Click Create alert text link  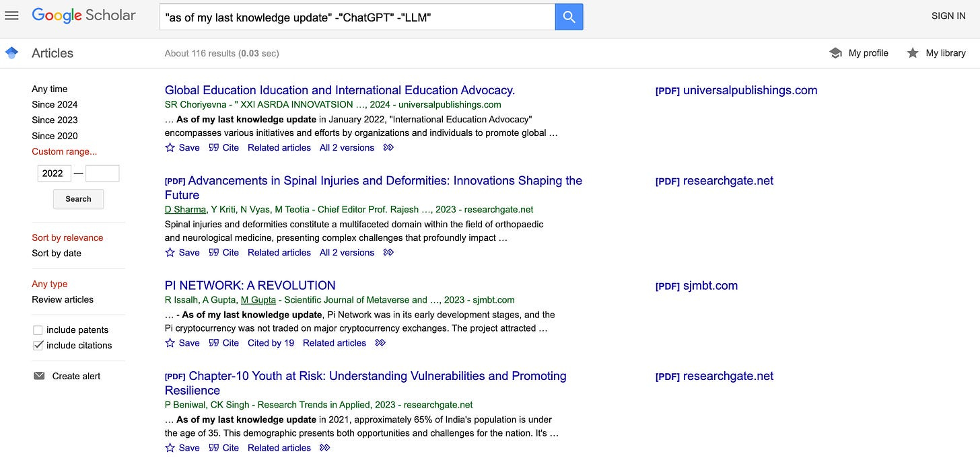[x=76, y=376]
